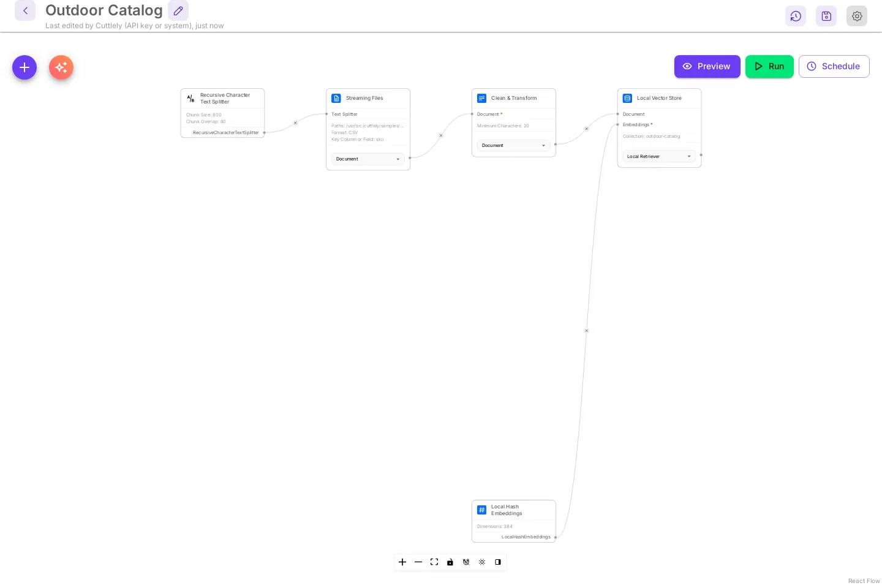Delete the edge from Streaming Files to Clean & Transform
This screenshot has height=588, width=882.
[x=441, y=135]
